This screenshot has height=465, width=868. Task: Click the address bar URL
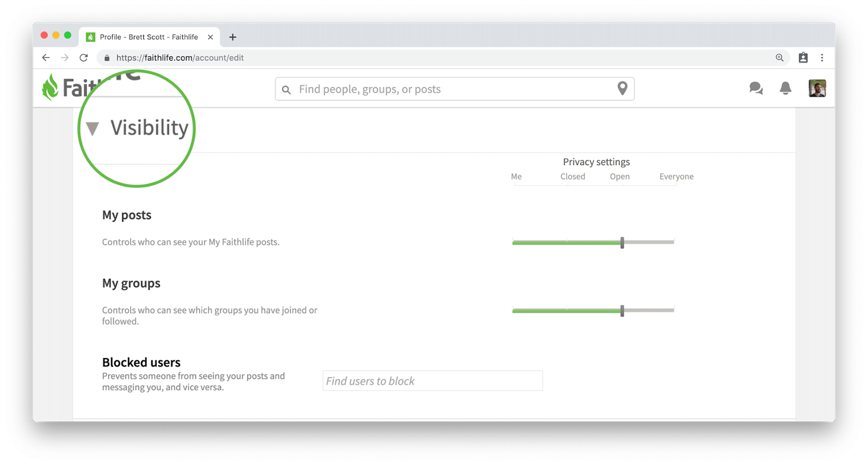point(180,58)
